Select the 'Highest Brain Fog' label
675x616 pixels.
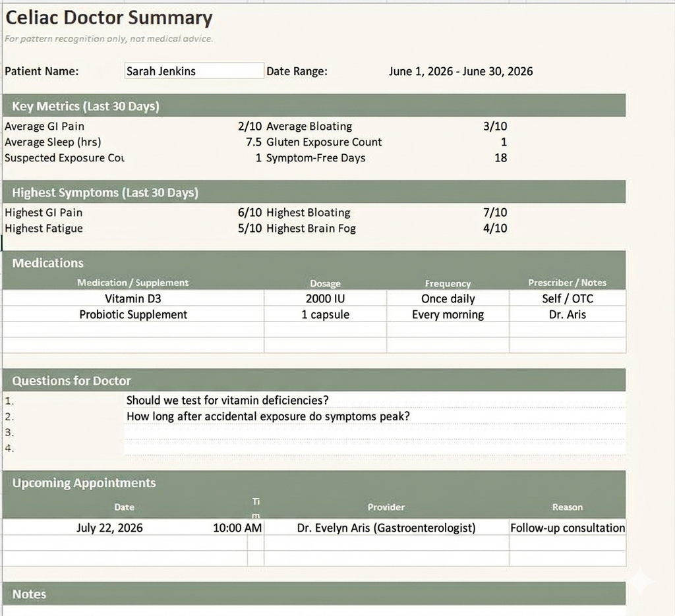point(311,229)
